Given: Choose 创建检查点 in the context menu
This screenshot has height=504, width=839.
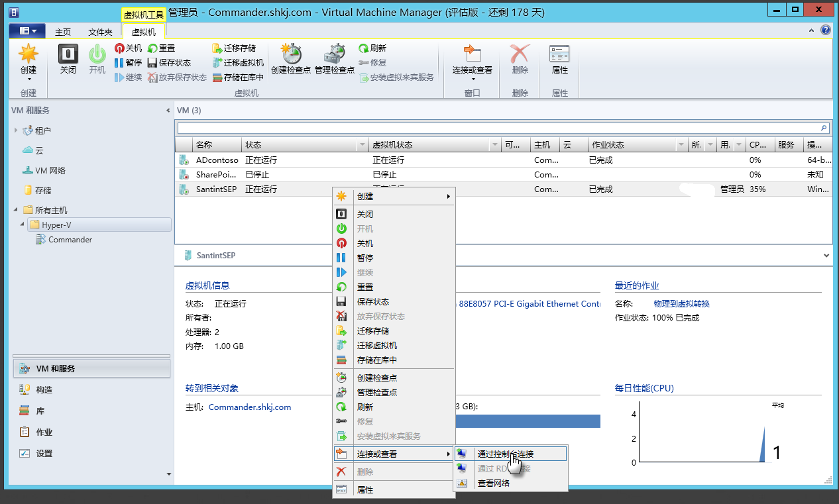Looking at the screenshot, I should (394, 378).
